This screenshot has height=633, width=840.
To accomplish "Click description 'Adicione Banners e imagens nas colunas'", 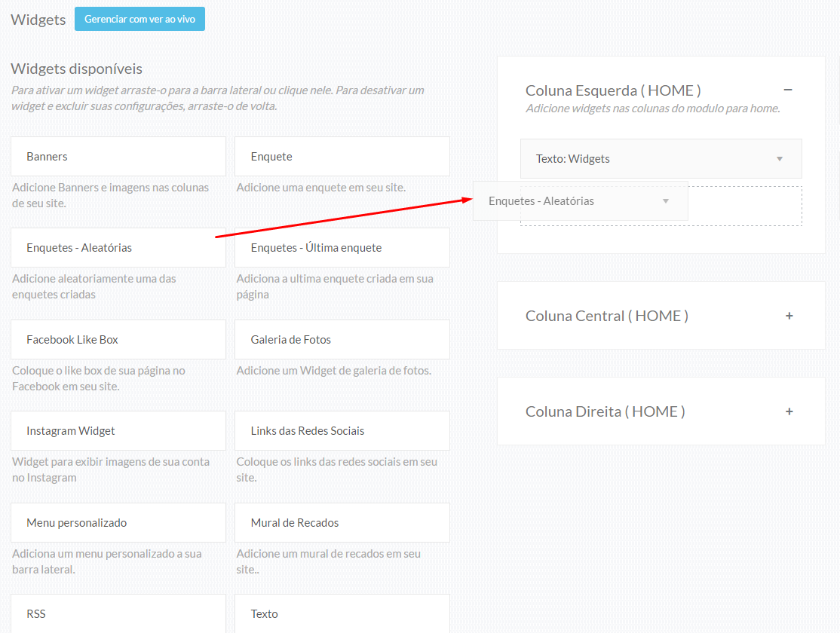I will (x=110, y=195).
